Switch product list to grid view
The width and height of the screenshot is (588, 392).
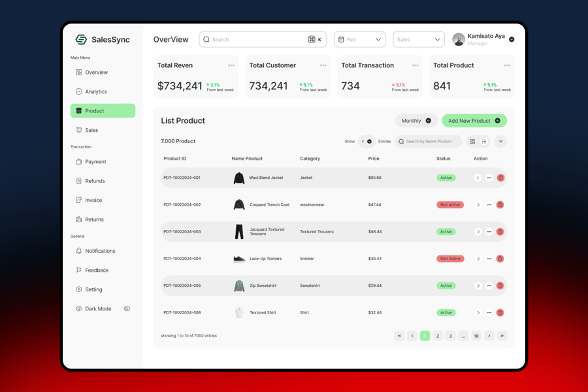472,142
